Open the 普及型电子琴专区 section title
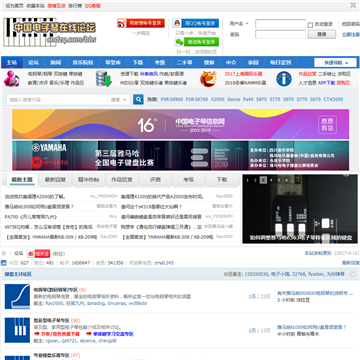360x360 pixels. coord(51,321)
